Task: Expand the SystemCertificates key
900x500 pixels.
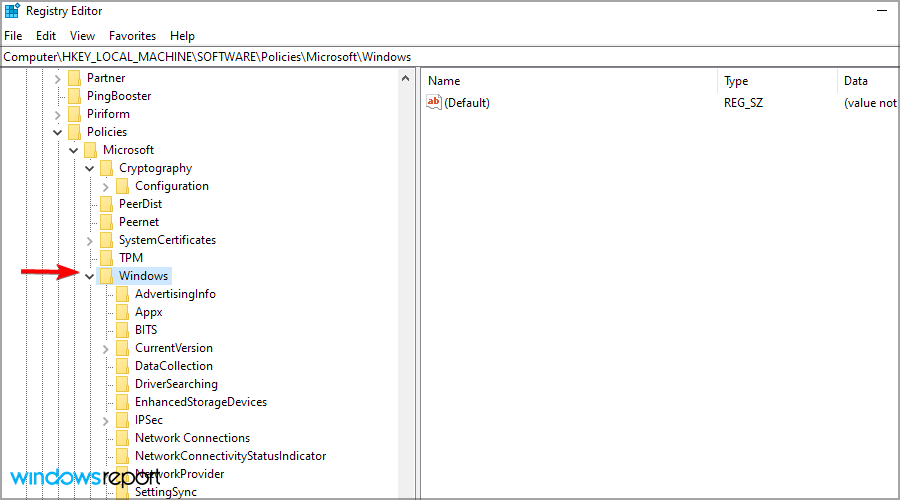Action: (90, 241)
